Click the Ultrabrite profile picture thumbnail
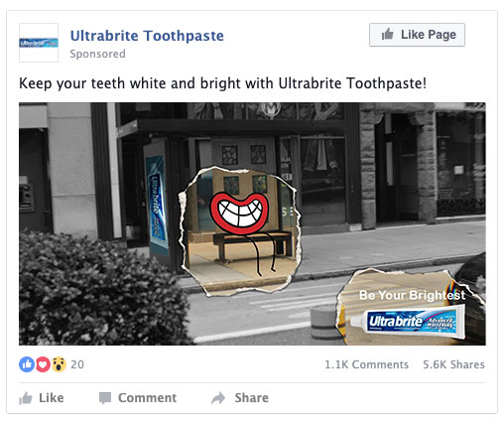This screenshot has height=425, width=504. coord(39,43)
